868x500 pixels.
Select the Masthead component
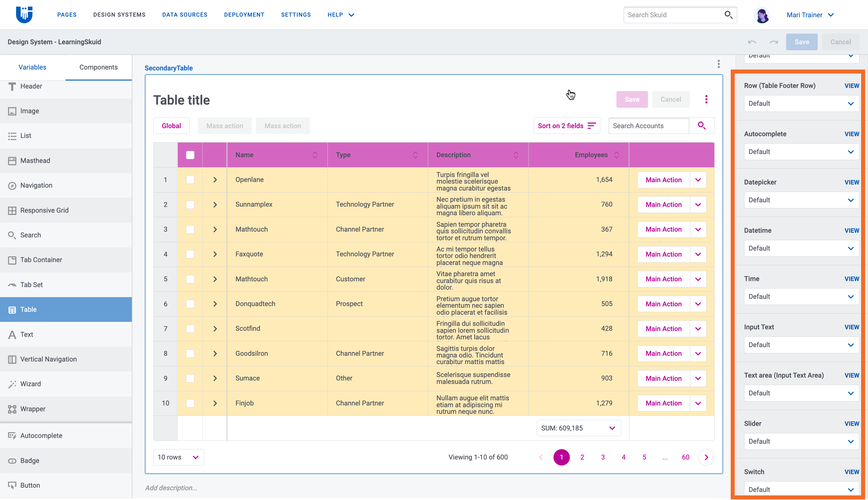66,161
